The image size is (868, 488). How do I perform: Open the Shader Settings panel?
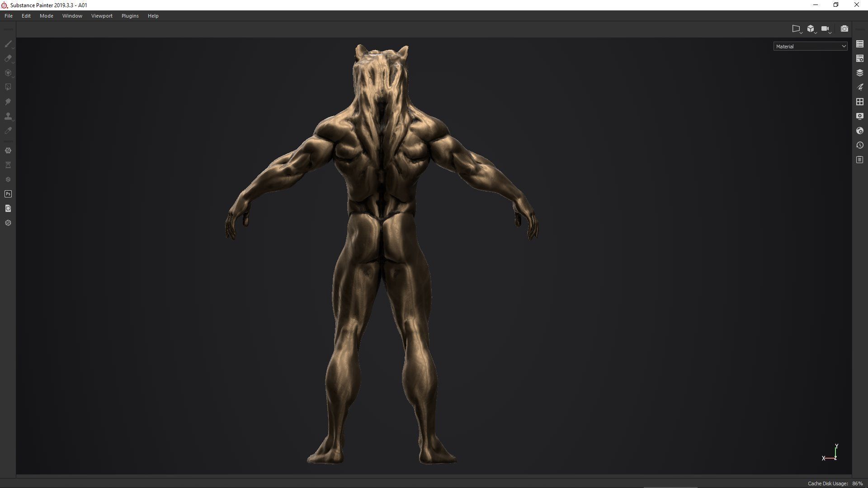(860, 131)
